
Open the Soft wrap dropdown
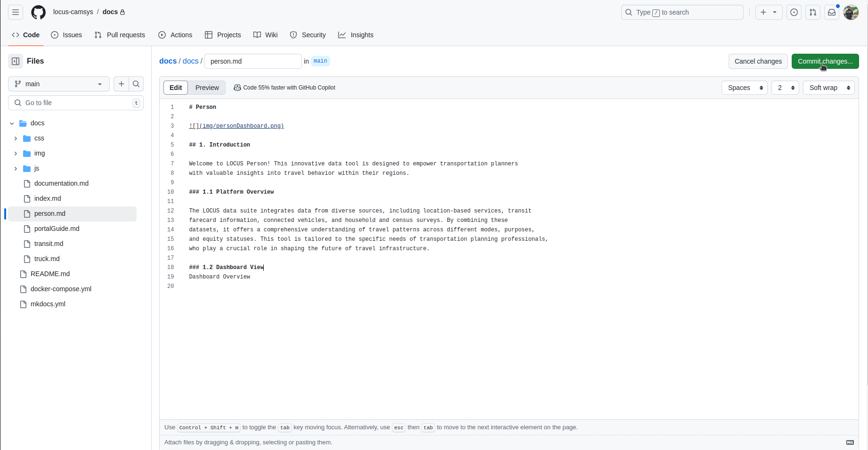pos(828,88)
